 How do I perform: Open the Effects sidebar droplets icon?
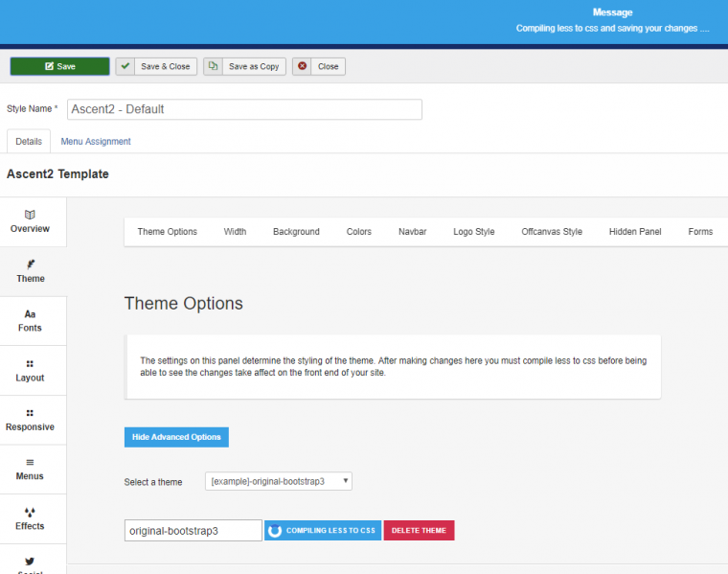(30, 512)
